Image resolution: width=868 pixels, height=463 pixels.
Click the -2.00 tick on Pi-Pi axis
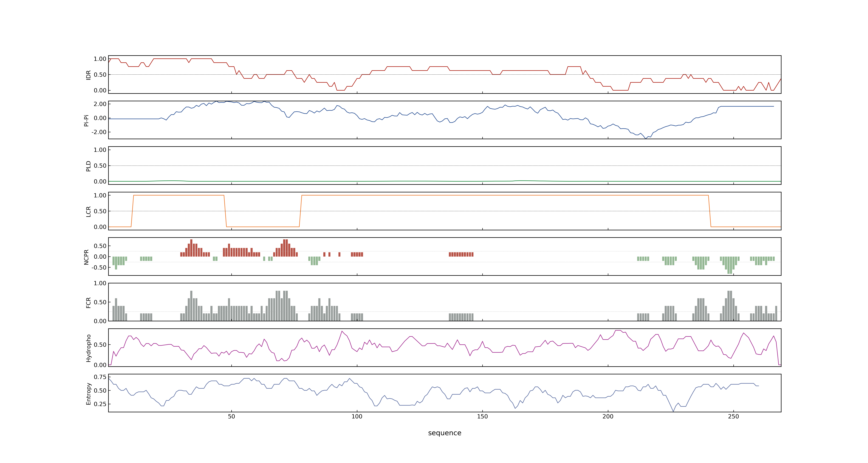coord(99,132)
